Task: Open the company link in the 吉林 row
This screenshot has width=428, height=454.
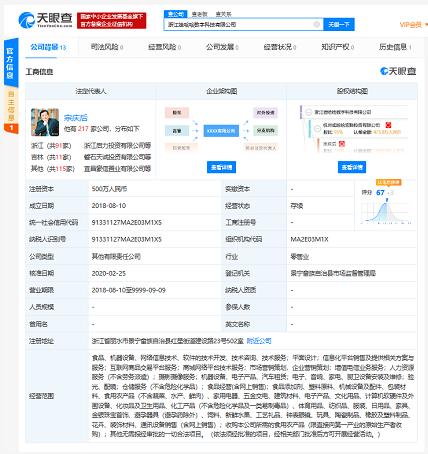Action: point(117,157)
